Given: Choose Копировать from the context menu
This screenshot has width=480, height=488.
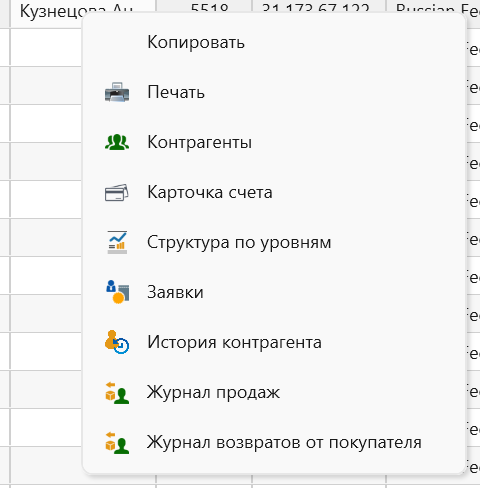Looking at the screenshot, I should pos(273,42).
